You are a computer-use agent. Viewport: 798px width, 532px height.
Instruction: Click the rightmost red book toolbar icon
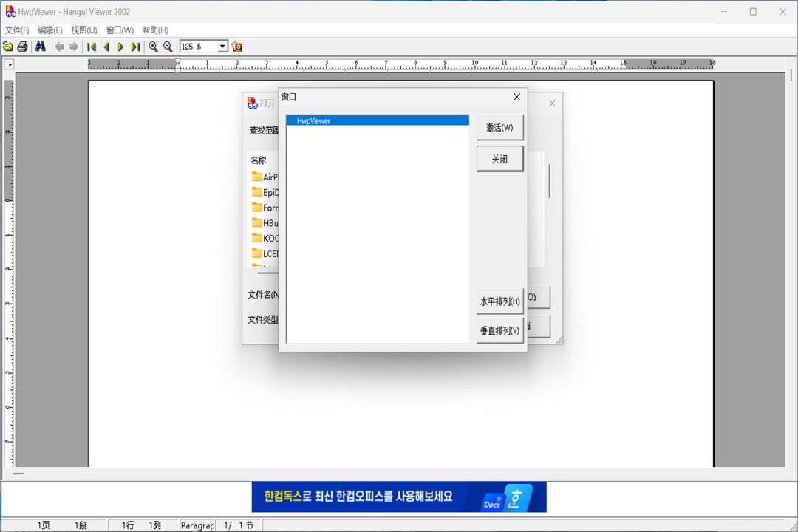tap(237, 46)
